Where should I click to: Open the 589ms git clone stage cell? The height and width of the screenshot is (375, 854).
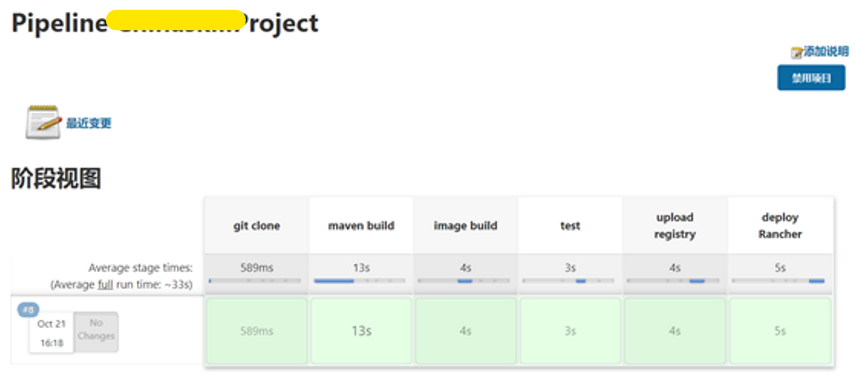[x=257, y=331]
